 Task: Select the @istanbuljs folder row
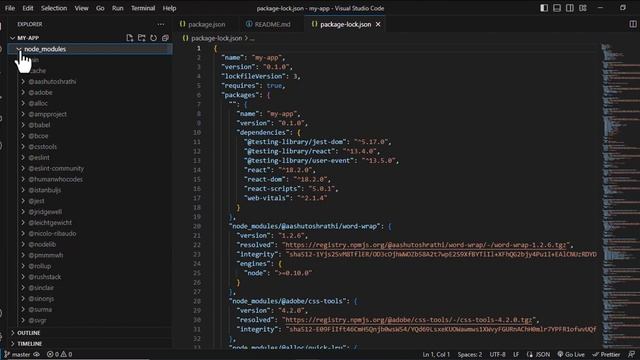(90, 190)
